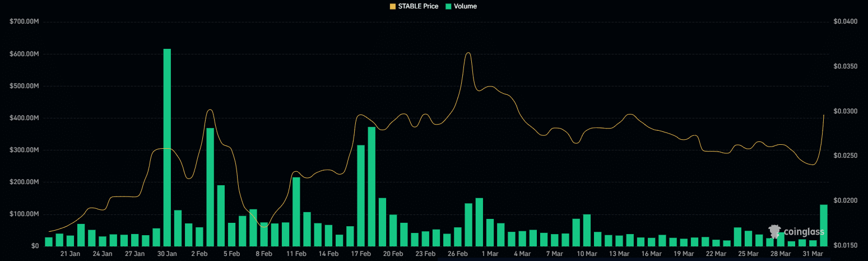Image resolution: width=868 pixels, height=261 pixels.
Task: Click the yellow STABLE Price legend swatch
Action: pos(392,6)
